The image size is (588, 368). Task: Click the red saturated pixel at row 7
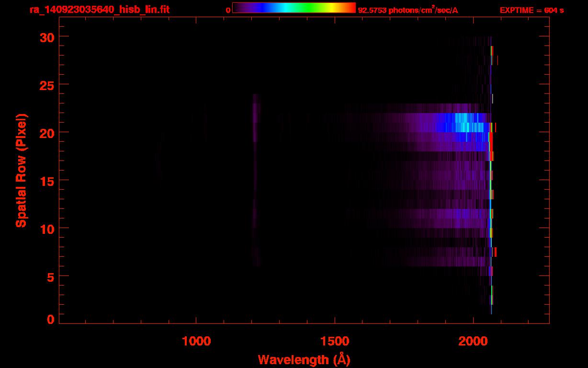(x=496, y=252)
